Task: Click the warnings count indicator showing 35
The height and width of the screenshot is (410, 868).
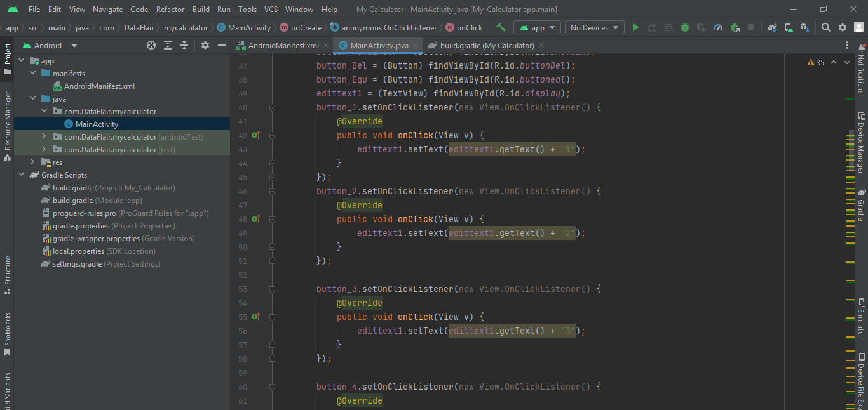Action: (815, 62)
